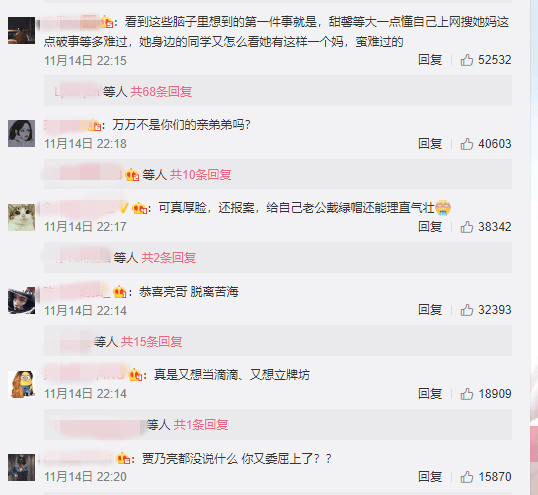The image size is (538, 495).
Task: Open 共1条回复 reply thread
Action: pyautogui.click(x=201, y=425)
